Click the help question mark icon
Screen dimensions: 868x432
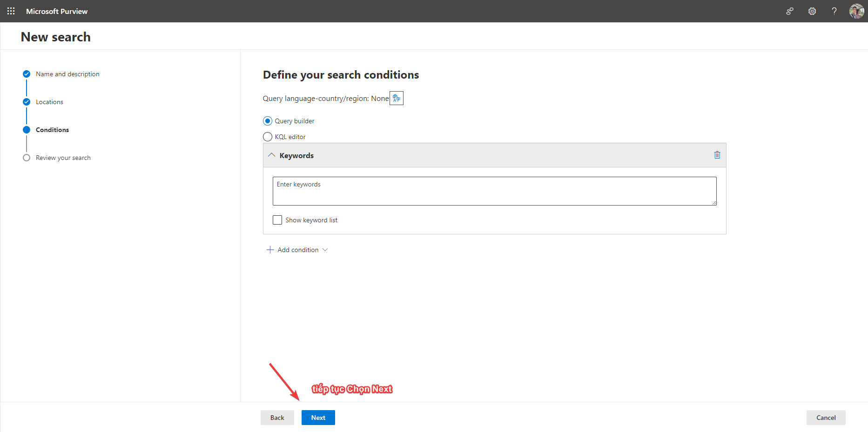tap(834, 11)
